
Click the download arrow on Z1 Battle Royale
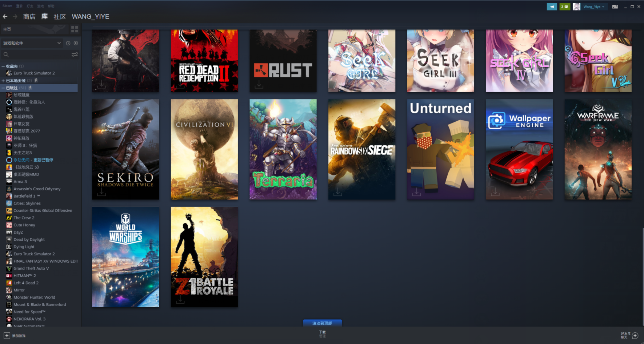pos(180,300)
